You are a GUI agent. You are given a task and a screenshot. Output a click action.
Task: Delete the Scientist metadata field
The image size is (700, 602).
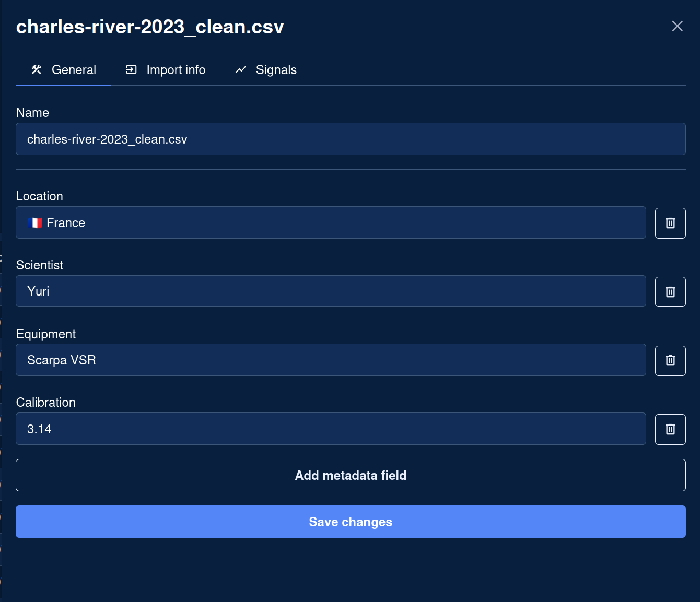coord(670,292)
